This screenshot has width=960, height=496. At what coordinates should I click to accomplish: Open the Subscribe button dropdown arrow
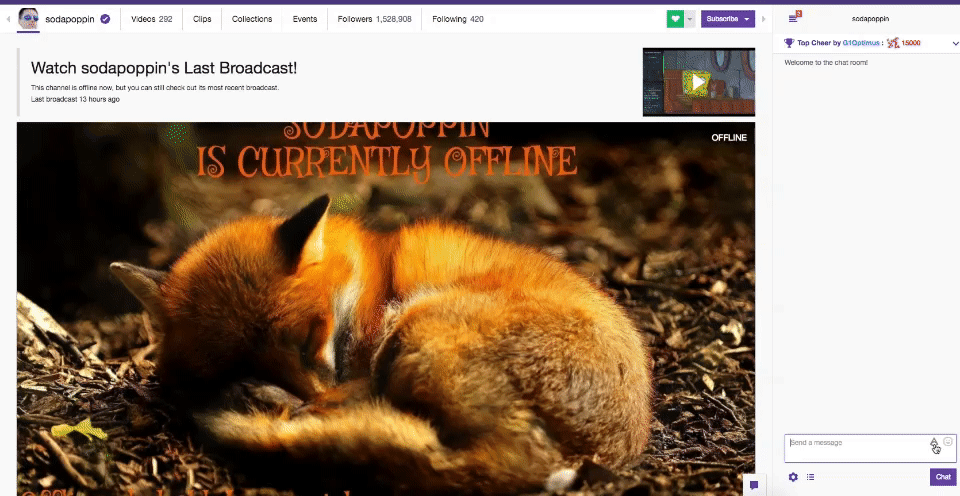(747, 19)
